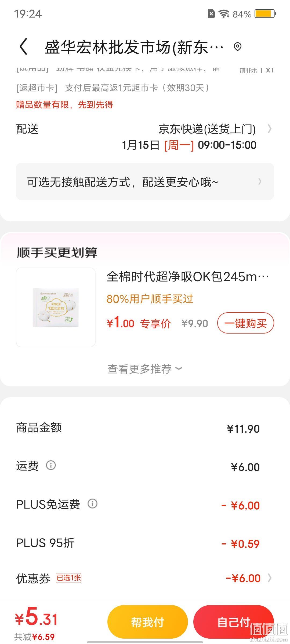Image resolution: width=290 pixels, height=644 pixels.
Task: Open the 无接触配送方式 selection row
Action: coord(145,181)
